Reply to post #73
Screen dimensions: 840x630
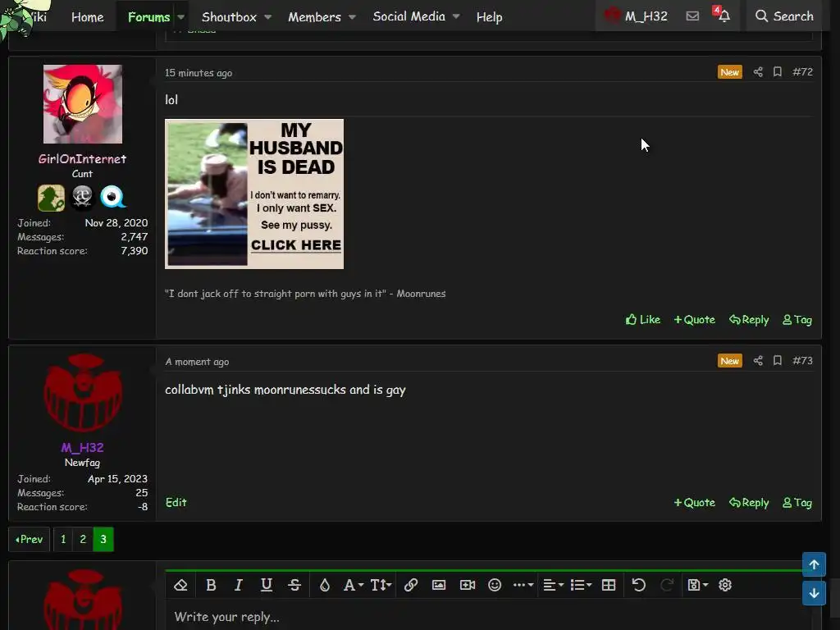tap(749, 503)
